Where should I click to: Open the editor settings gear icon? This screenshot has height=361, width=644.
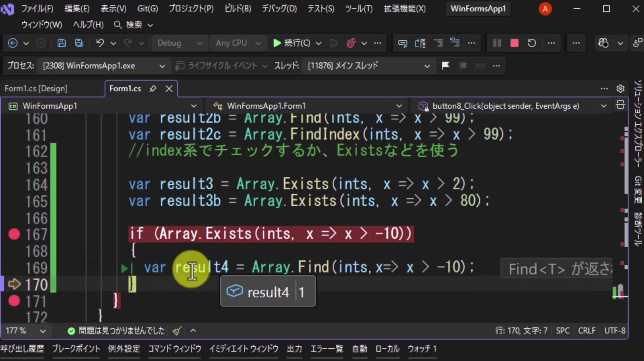pyautogui.click(x=621, y=89)
